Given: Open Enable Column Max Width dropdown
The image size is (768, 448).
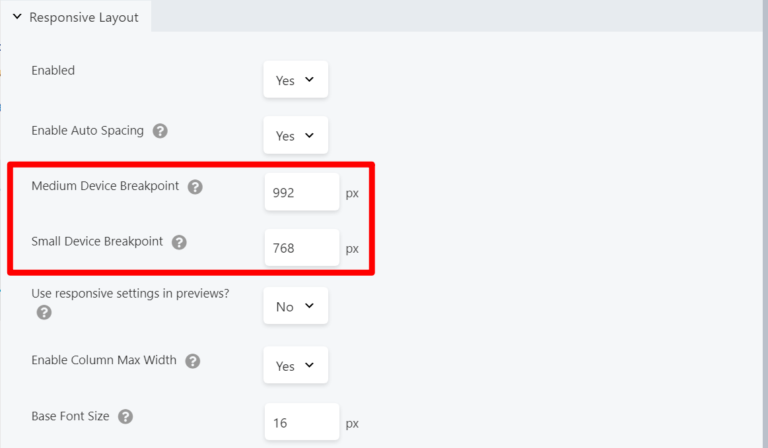Looking at the screenshot, I should (x=295, y=366).
